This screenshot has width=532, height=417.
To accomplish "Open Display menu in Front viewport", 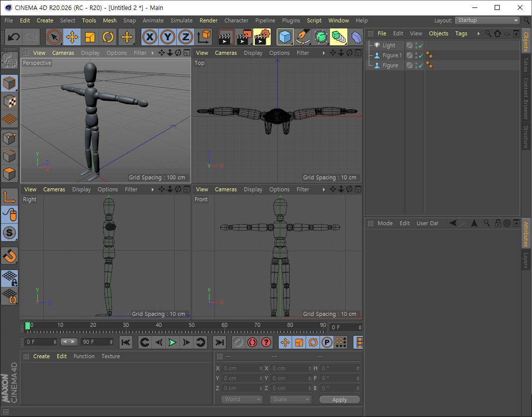I will coord(253,189).
